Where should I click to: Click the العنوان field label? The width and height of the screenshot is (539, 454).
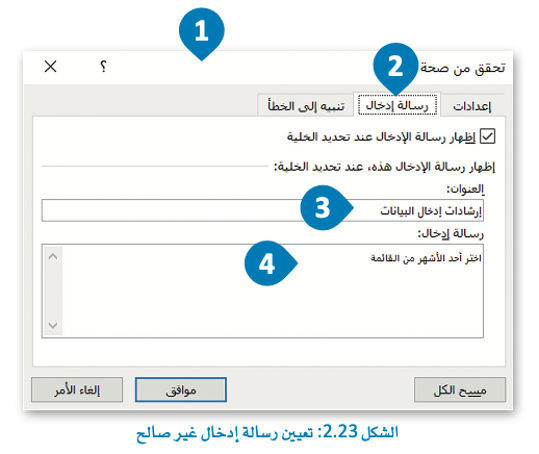pos(465,189)
